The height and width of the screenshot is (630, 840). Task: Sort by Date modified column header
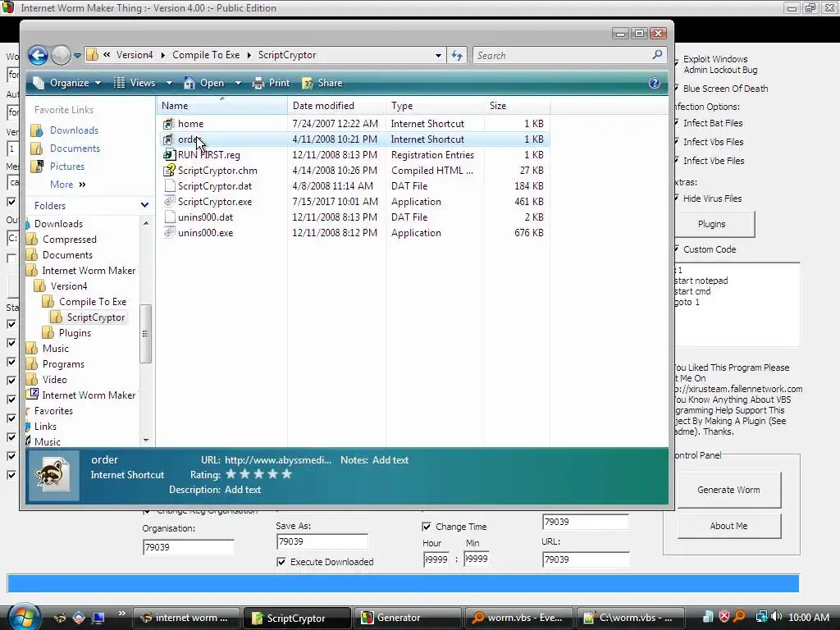coord(336,106)
